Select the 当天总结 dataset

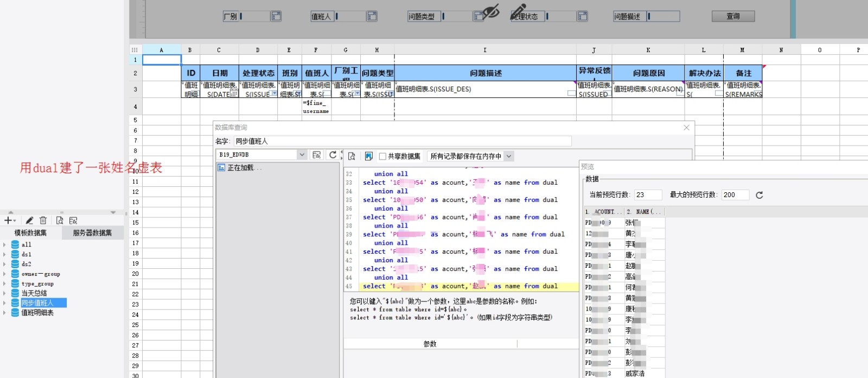pyautogui.click(x=34, y=293)
